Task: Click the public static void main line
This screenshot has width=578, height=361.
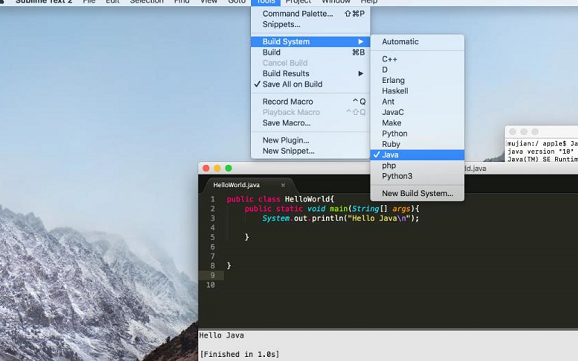Action: 332,209
